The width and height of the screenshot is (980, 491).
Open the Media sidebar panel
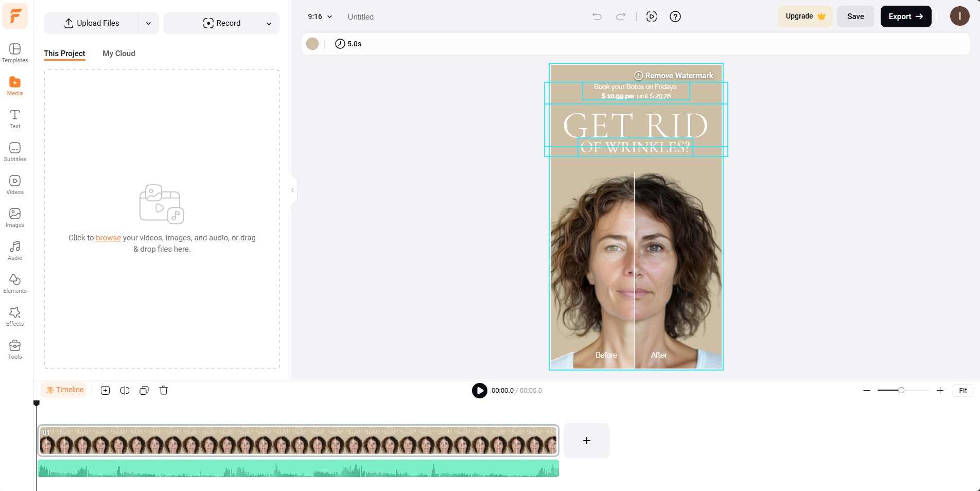[x=15, y=86]
